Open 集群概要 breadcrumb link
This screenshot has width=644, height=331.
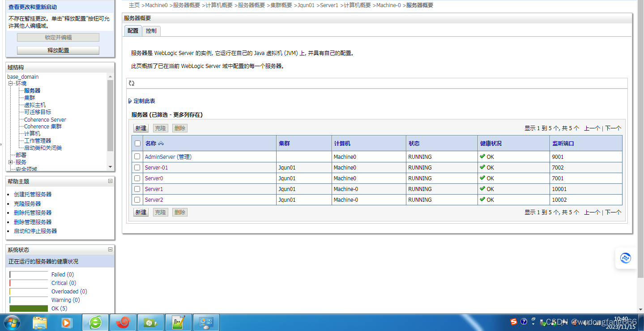pyautogui.click(x=281, y=5)
